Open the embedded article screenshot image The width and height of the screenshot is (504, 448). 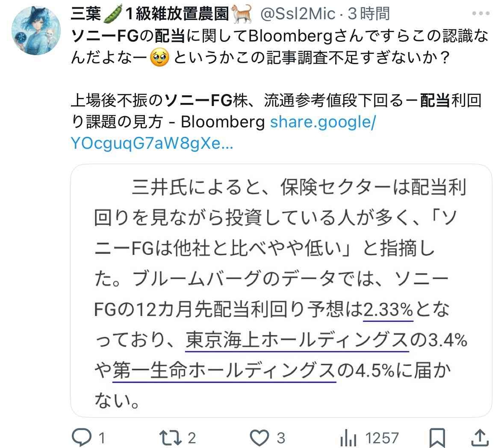point(281,291)
